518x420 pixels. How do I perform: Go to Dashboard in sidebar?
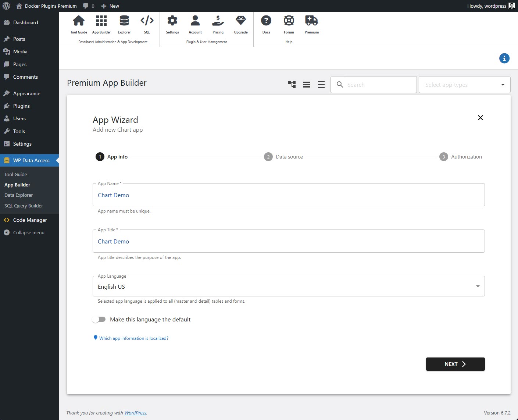(29, 22)
